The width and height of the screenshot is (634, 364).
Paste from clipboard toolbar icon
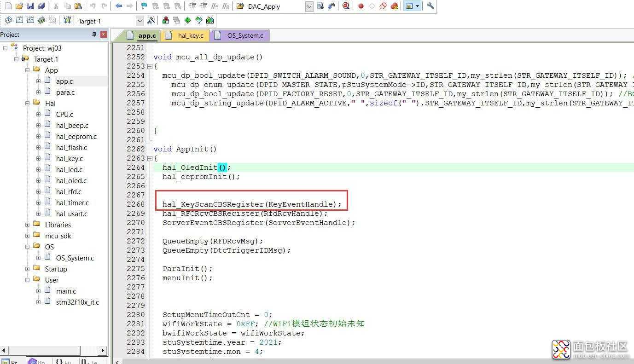[78, 6]
